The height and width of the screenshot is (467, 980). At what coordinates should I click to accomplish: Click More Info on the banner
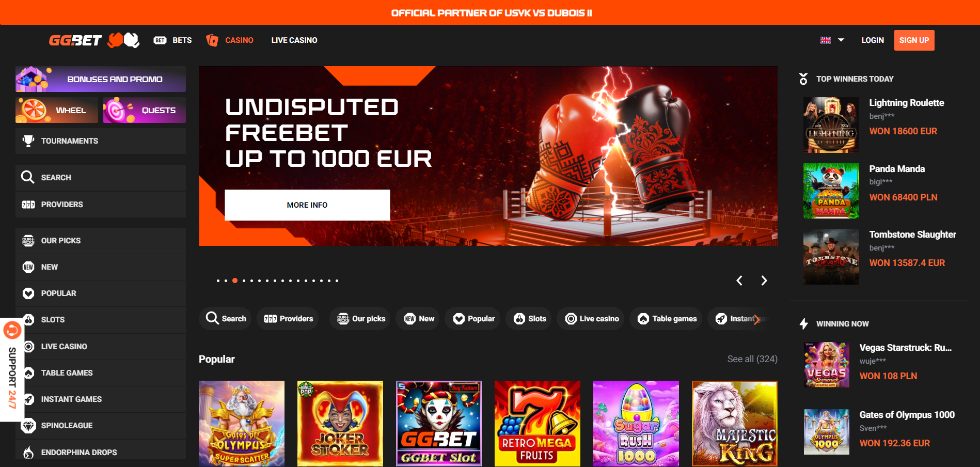[307, 205]
